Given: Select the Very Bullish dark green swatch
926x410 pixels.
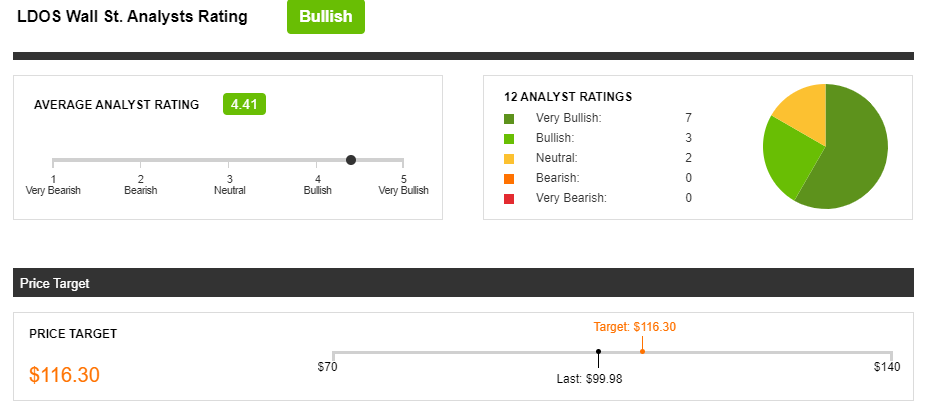Looking at the screenshot, I should pyautogui.click(x=509, y=119).
